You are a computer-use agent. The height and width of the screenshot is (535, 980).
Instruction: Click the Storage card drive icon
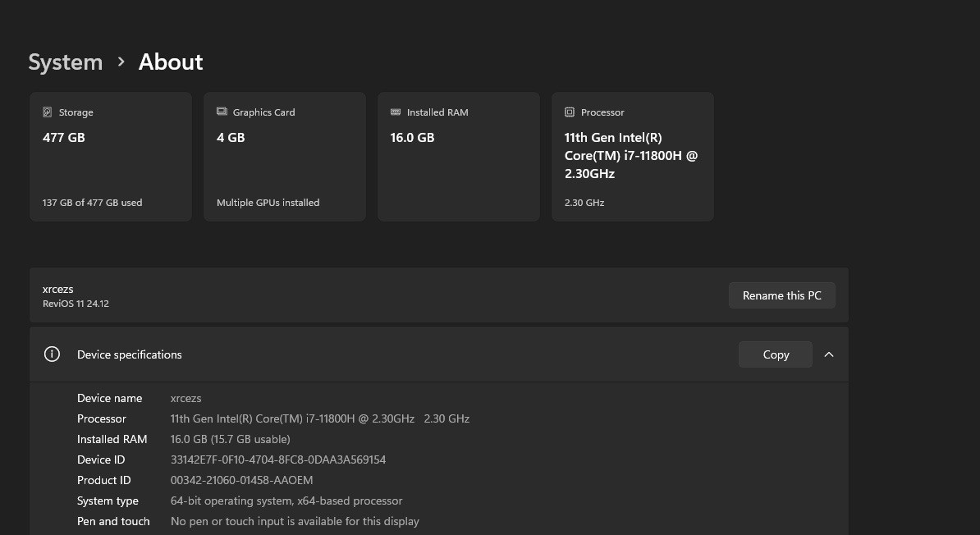(47, 112)
